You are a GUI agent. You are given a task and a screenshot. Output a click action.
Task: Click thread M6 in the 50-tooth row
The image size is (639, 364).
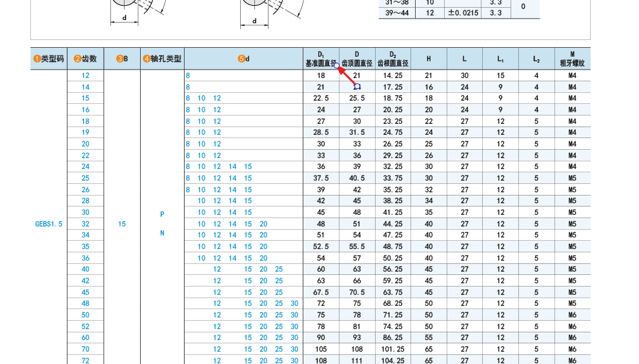(x=572, y=315)
